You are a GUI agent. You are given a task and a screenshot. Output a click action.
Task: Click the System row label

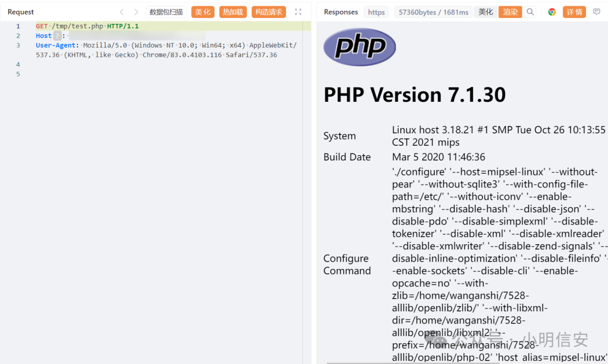tap(339, 136)
